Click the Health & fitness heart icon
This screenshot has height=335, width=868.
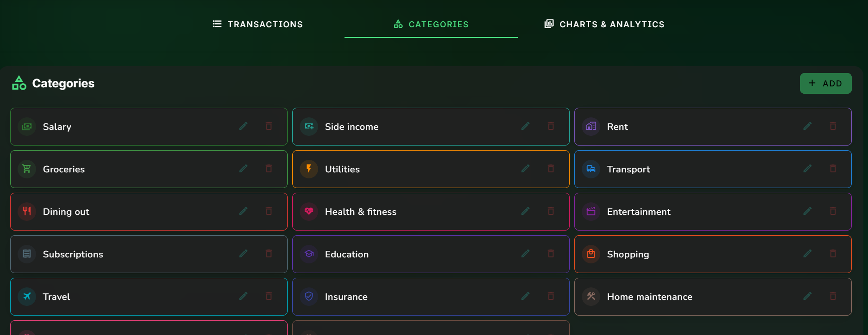click(x=309, y=212)
